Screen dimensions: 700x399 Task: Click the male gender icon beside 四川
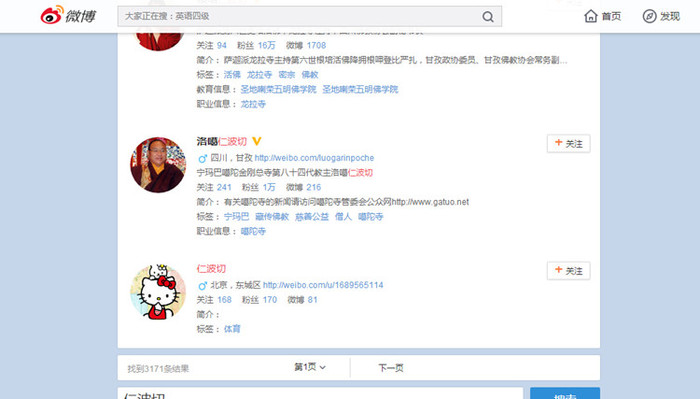[x=202, y=158]
